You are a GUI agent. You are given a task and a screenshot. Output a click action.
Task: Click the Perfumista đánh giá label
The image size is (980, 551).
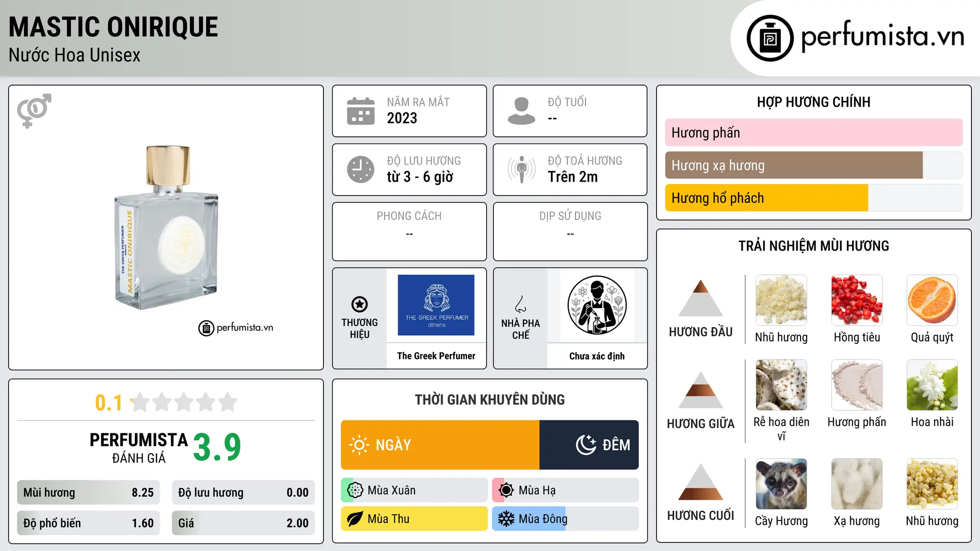point(139,448)
